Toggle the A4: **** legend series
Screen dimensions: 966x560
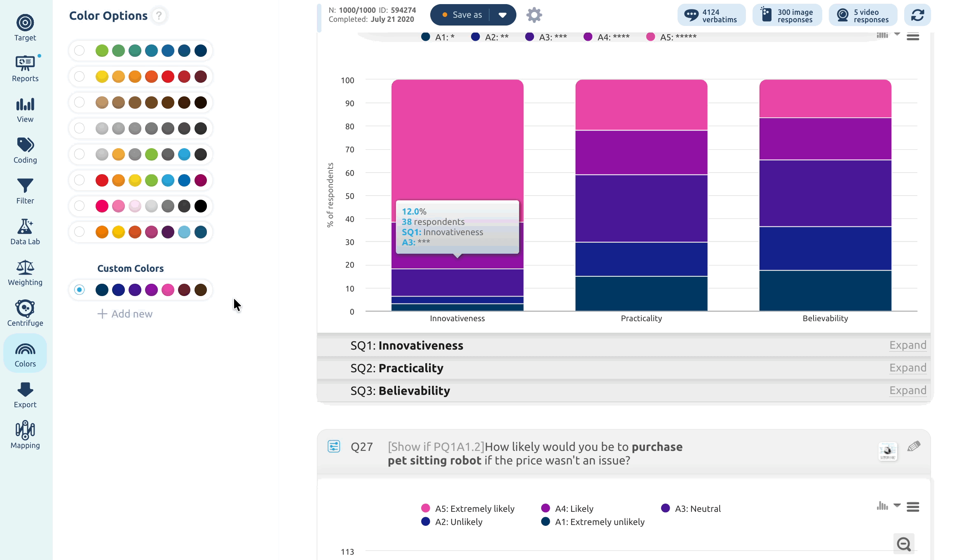click(607, 37)
